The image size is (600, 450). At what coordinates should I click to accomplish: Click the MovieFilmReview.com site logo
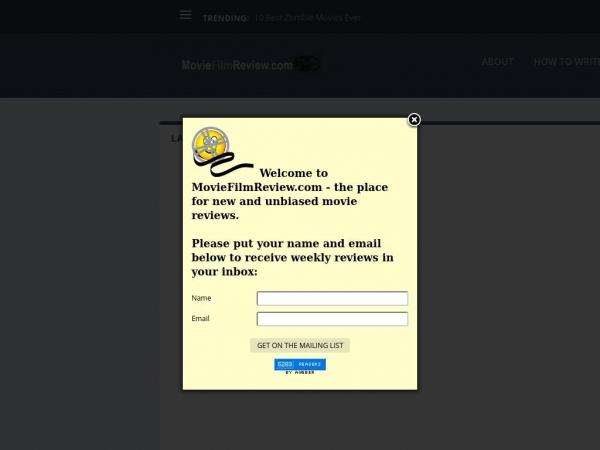click(251, 65)
